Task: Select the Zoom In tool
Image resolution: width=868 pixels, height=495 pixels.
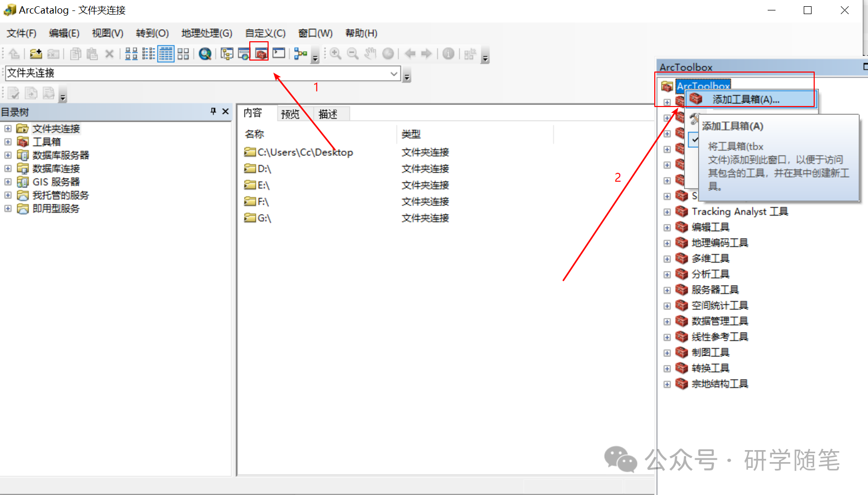Action: [x=335, y=53]
